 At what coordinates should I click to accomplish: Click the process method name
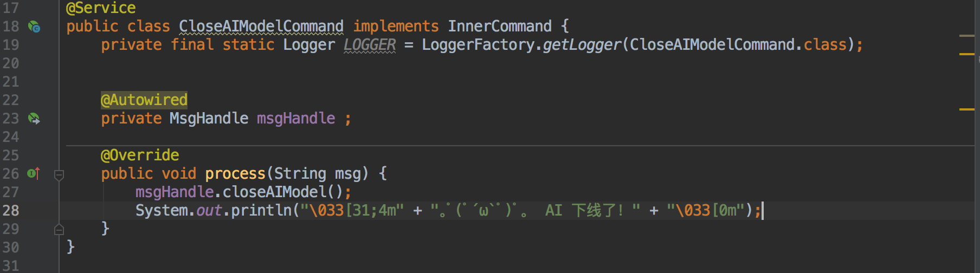coord(235,174)
